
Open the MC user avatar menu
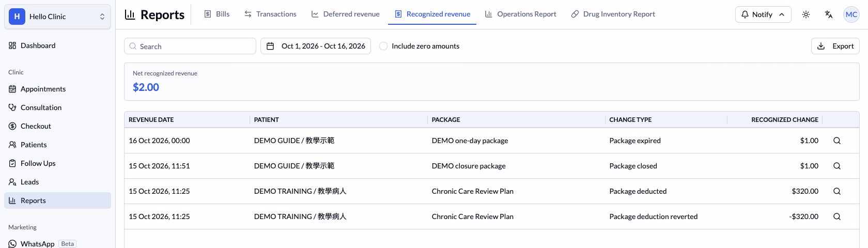(851, 14)
